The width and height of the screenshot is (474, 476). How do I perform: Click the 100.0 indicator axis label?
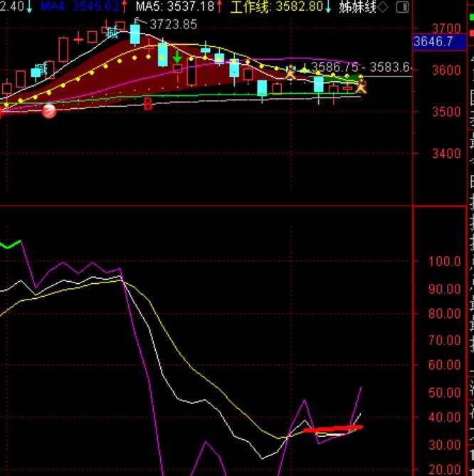(444, 261)
